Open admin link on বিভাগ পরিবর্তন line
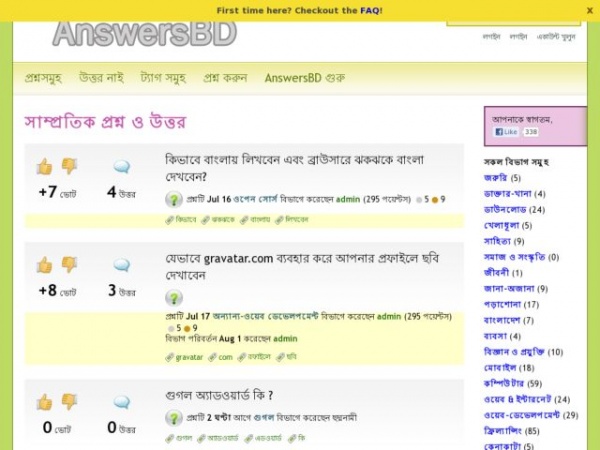The height and width of the screenshot is (450, 600). (285, 339)
